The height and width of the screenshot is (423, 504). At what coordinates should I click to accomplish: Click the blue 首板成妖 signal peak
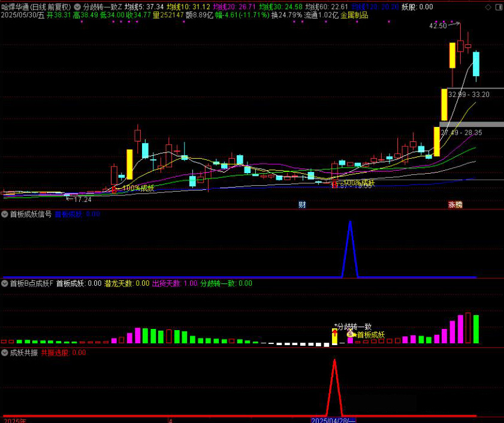[350, 222]
